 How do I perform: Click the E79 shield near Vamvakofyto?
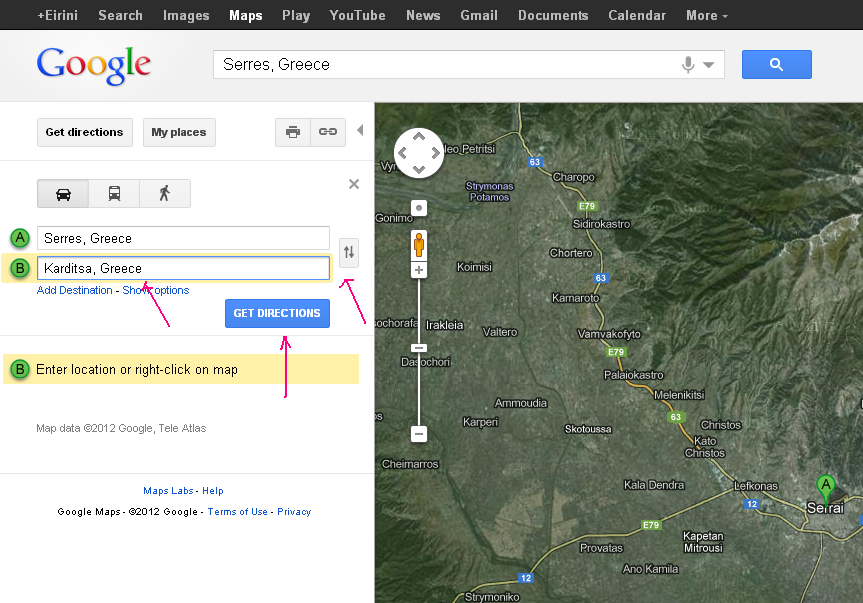[616, 352]
